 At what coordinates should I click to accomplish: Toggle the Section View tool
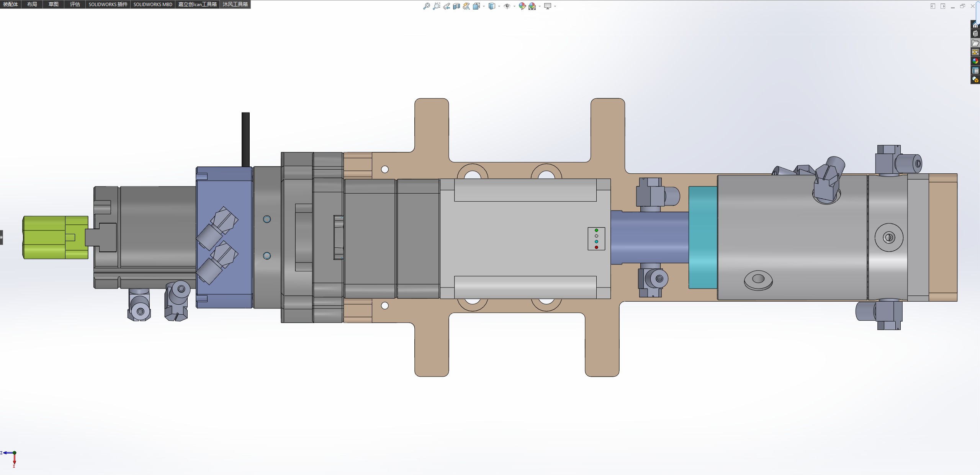456,6
